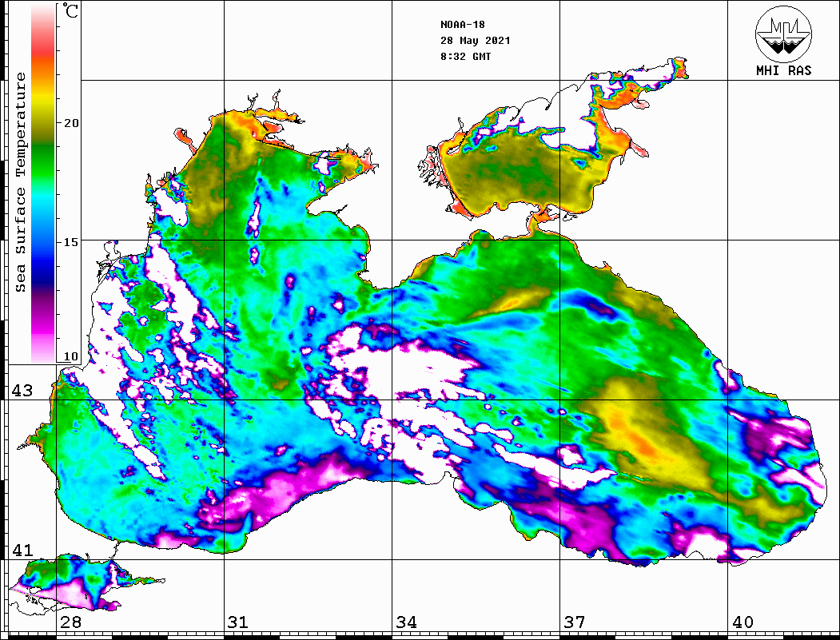This screenshot has width=840, height=640.
Task: Click the 10 mark on temperature scale
Action: tap(70, 356)
